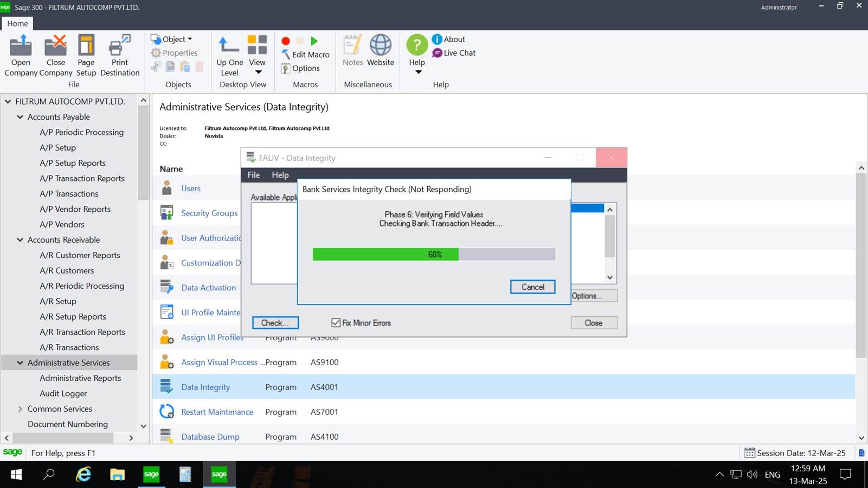
Task: Open the View dropdown arrow
Action: coord(257,71)
